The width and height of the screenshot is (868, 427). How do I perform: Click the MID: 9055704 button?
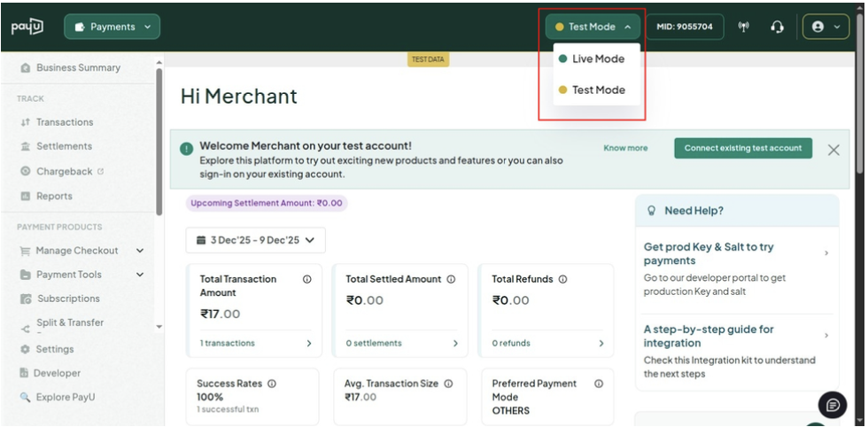pyautogui.click(x=684, y=27)
